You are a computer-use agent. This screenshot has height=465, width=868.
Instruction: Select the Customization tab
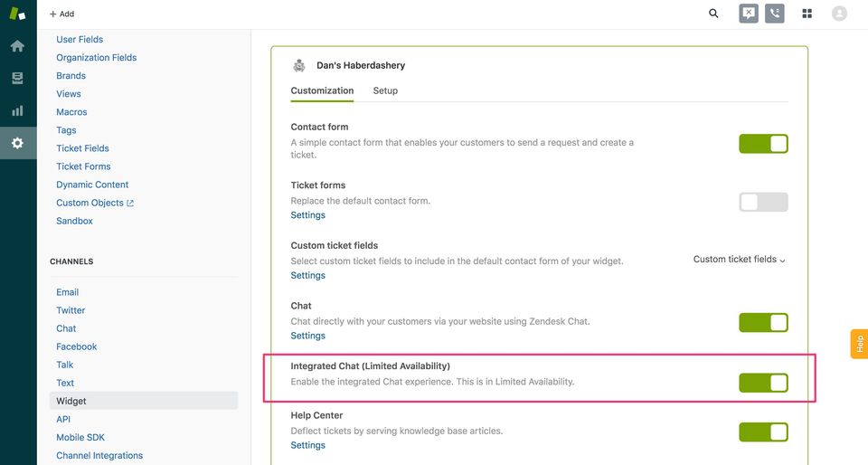(x=322, y=90)
